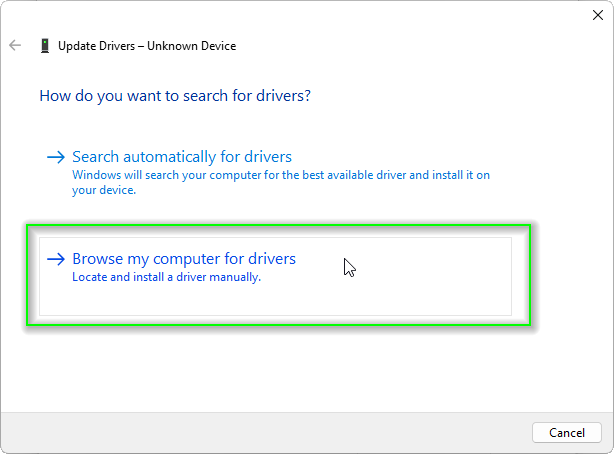This screenshot has height=454, width=614.
Task: Select Browse my computer for drivers
Action: [x=183, y=259]
